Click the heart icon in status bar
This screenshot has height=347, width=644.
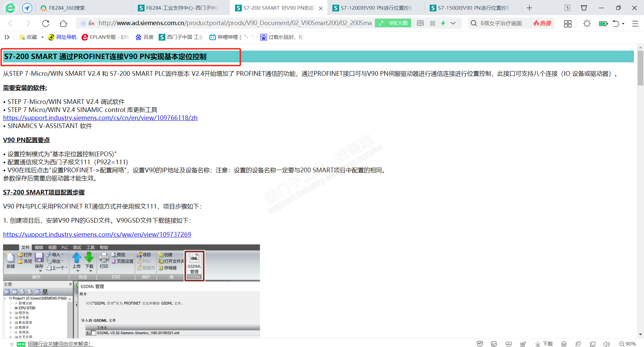508,344
